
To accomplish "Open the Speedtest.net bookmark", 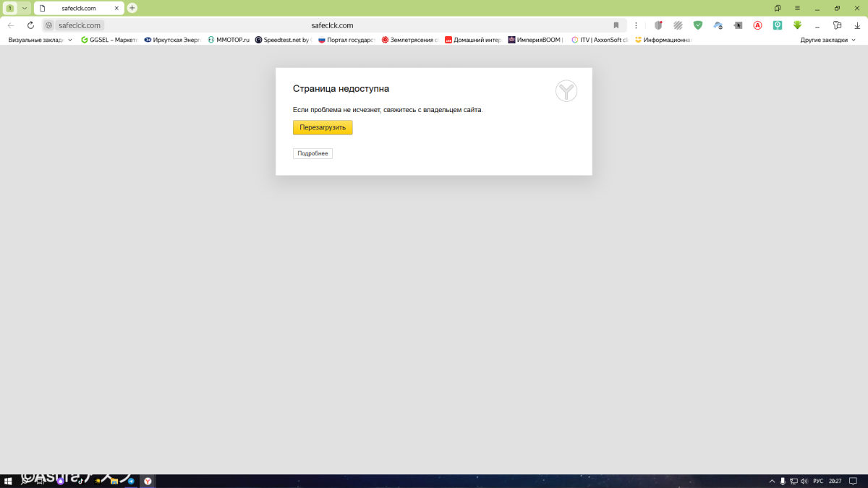I will click(x=282, y=40).
